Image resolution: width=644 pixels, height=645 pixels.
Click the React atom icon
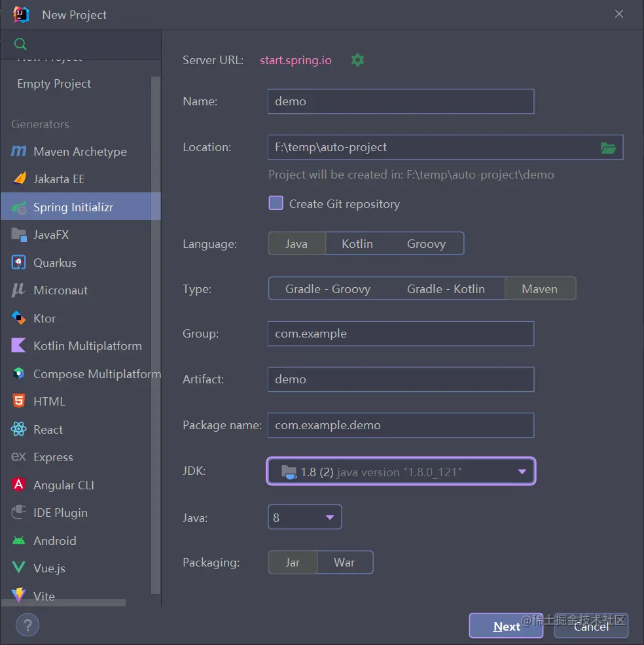pyautogui.click(x=18, y=429)
